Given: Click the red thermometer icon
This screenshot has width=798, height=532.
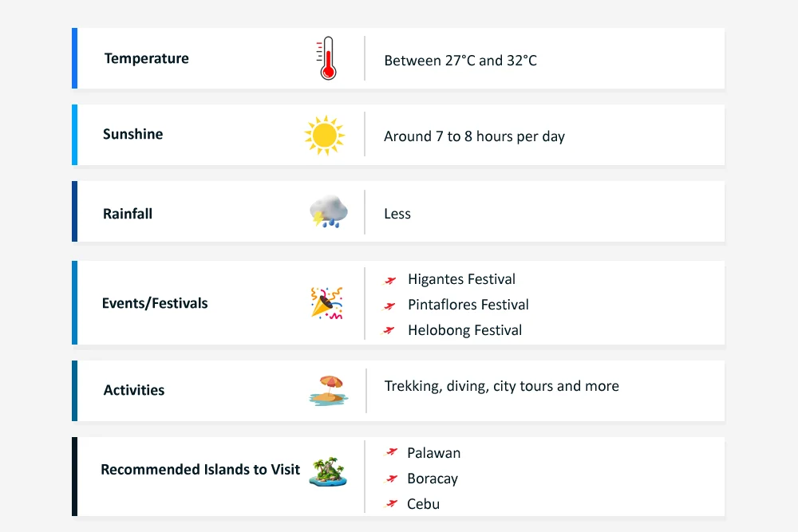Looking at the screenshot, I should point(326,59).
